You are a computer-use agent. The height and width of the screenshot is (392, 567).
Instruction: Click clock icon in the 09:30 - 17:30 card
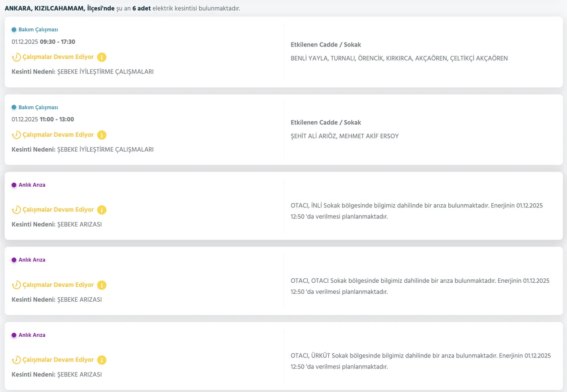point(16,57)
